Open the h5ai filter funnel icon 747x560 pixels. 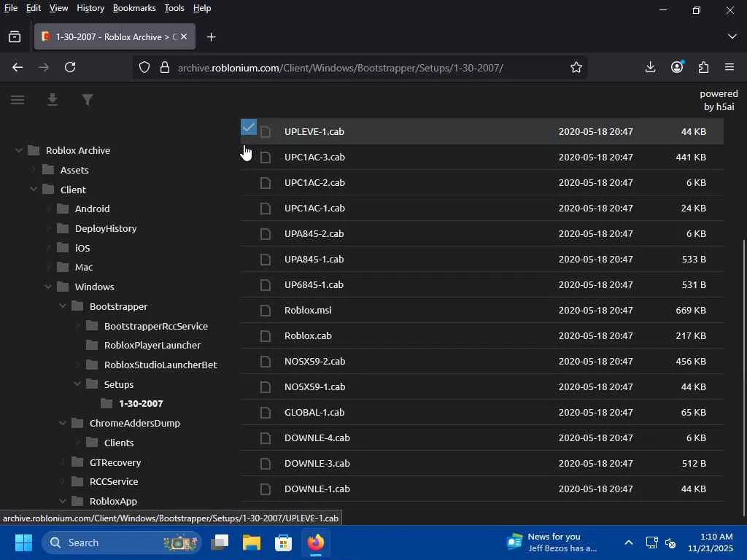point(88,99)
